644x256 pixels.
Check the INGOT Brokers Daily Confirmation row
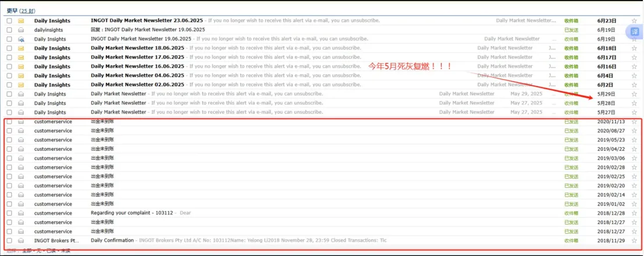click(x=9, y=240)
